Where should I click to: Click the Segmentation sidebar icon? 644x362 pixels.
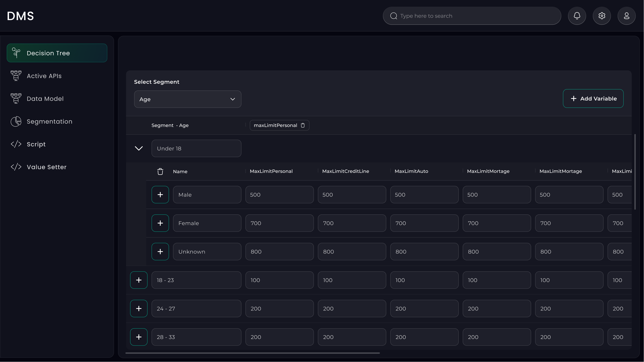pos(16,121)
